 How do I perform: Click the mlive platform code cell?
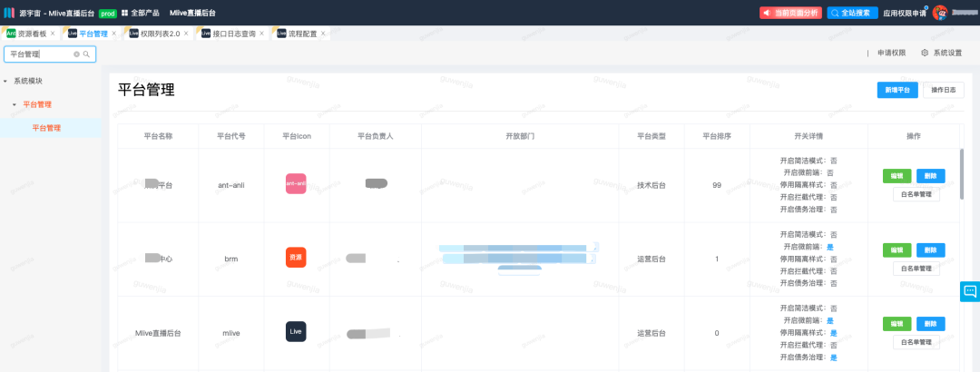(231, 333)
